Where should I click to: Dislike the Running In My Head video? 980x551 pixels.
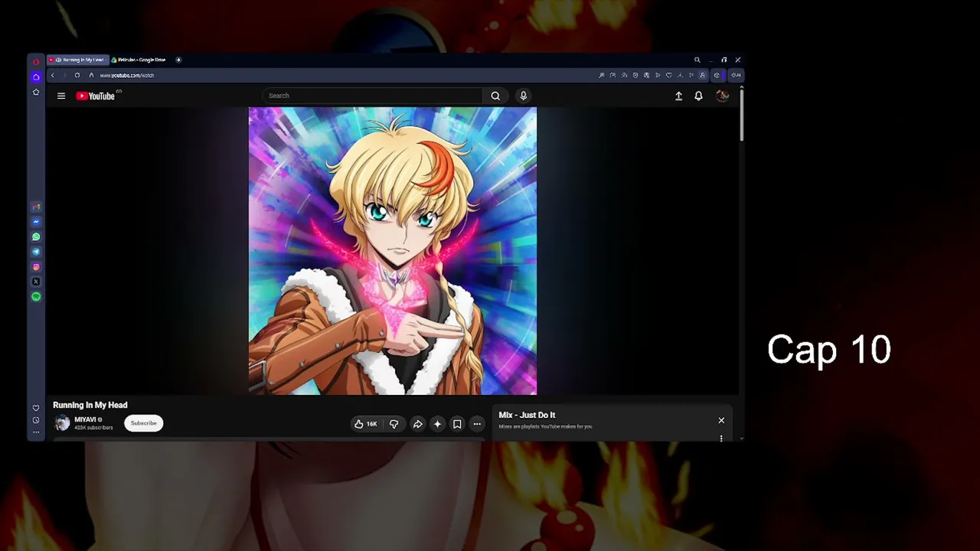(394, 424)
